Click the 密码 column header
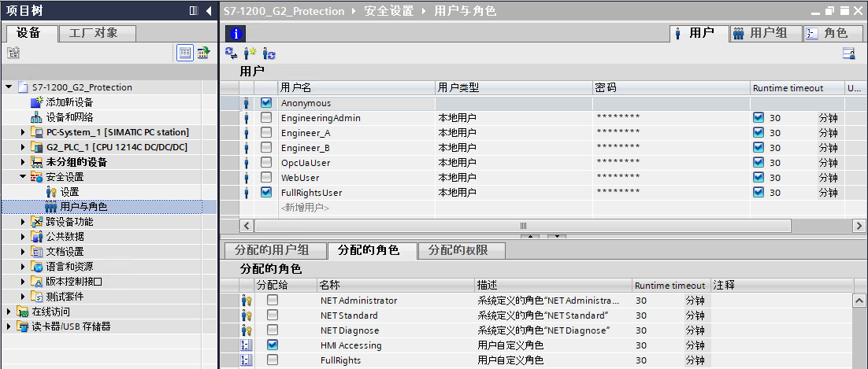Viewport: 868px width, 369px height. [672, 88]
